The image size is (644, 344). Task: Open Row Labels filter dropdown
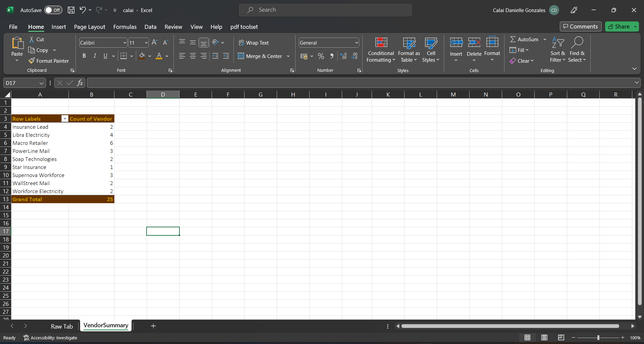(65, 119)
